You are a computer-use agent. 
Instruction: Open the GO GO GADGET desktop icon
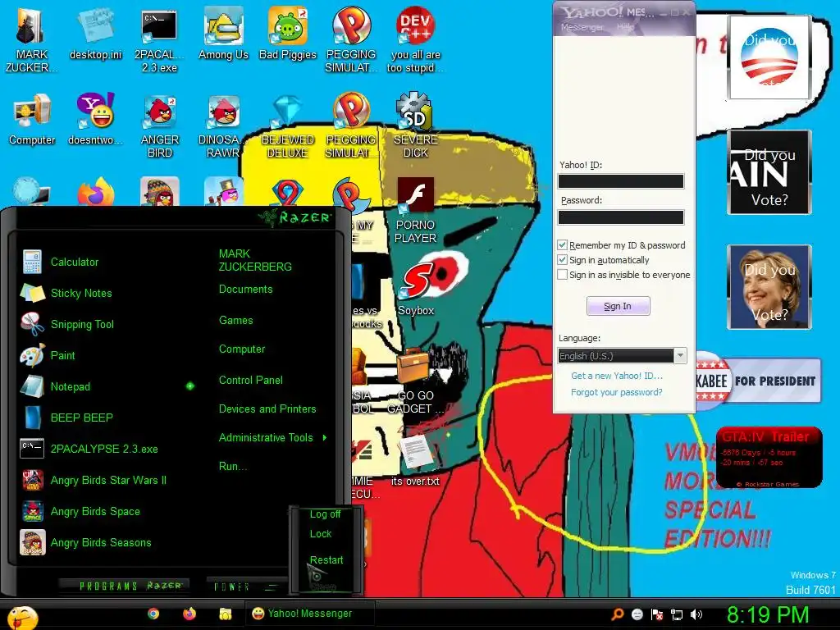[x=415, y=381]
